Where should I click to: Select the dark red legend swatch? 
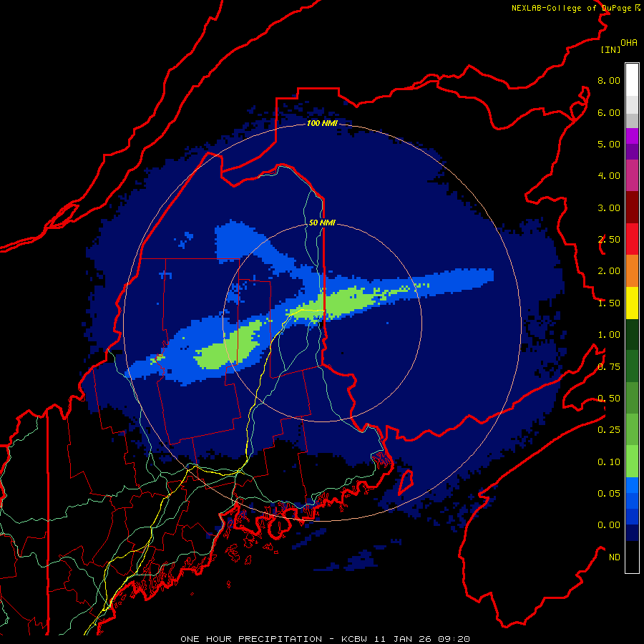click(x=632, y=208)
